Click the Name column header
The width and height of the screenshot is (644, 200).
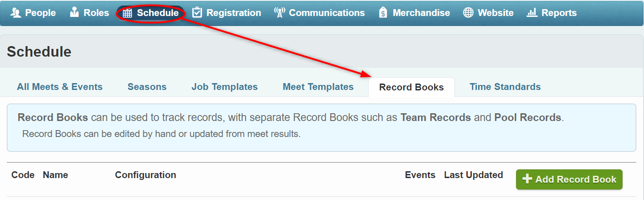(55, 175)
